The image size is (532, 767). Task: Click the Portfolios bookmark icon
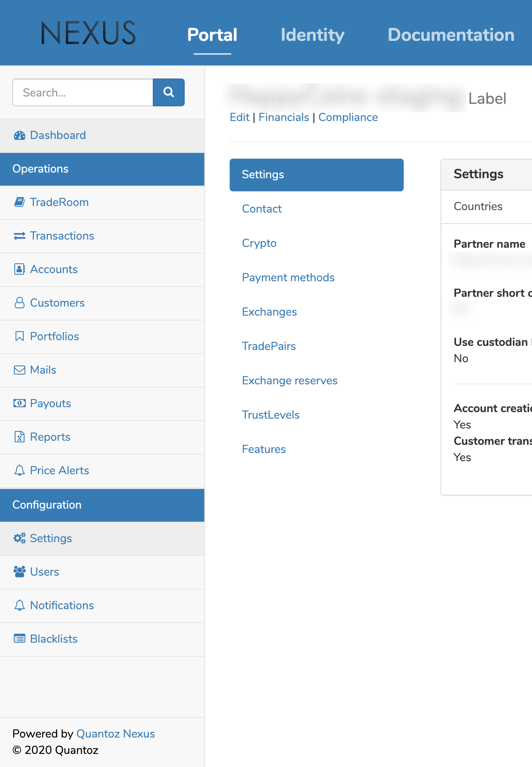(19, 336)
